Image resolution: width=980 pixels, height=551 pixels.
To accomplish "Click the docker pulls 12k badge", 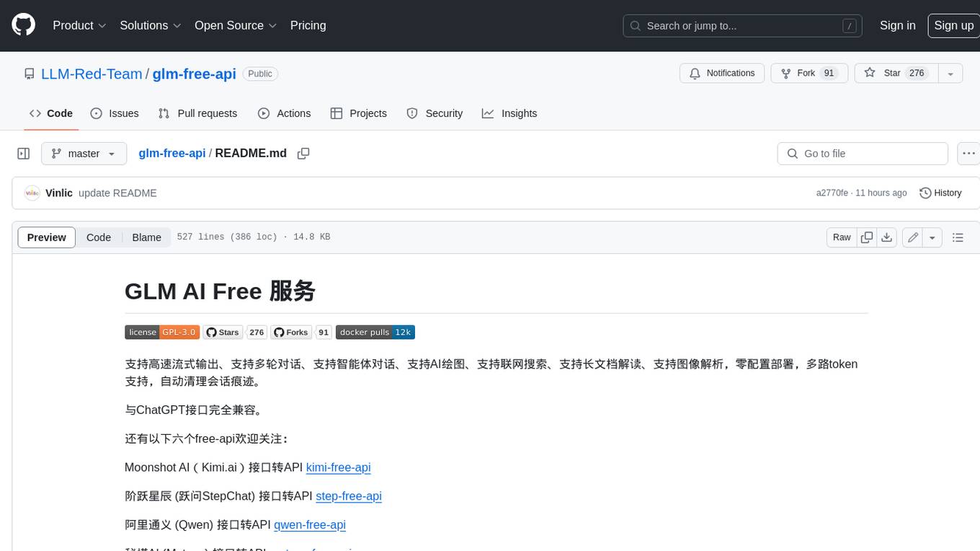I will pos(375,332).
